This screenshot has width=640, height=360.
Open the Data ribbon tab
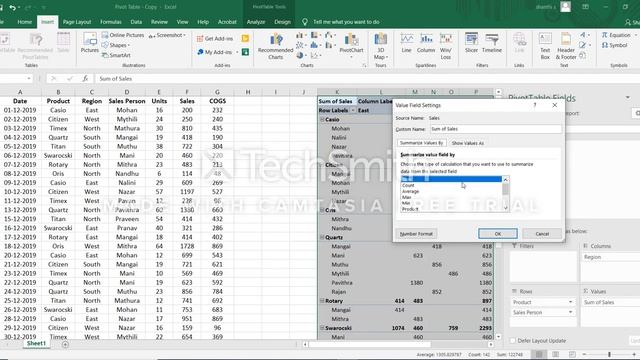point(136,22)
